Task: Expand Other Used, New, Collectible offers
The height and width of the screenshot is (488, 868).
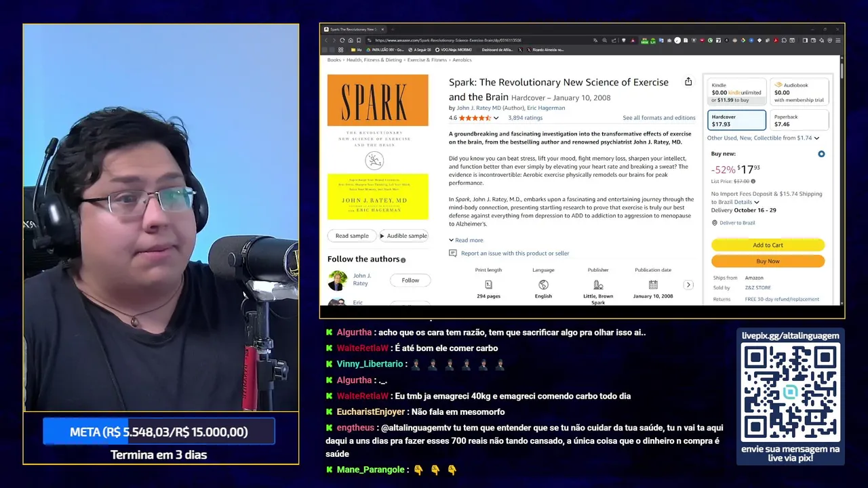Action: point(762,138)
